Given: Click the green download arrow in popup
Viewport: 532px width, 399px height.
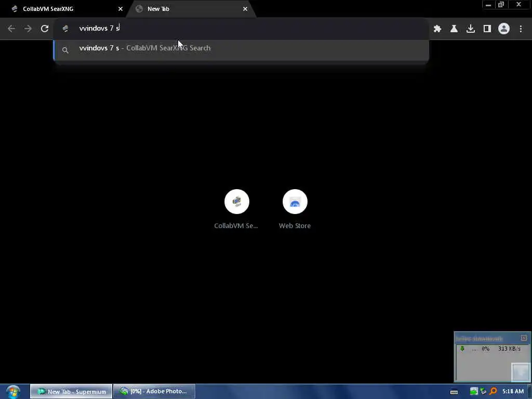Looking at the screenshot, I should (x=462, y=349).
